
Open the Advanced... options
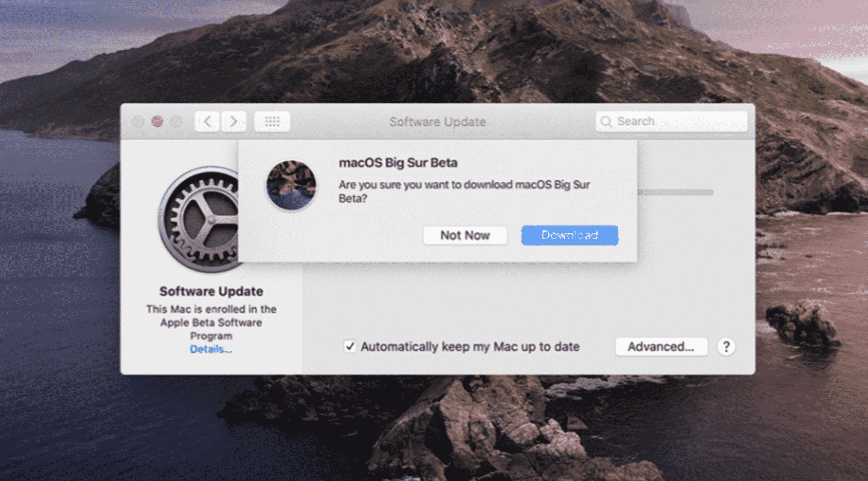click(661, 347)
